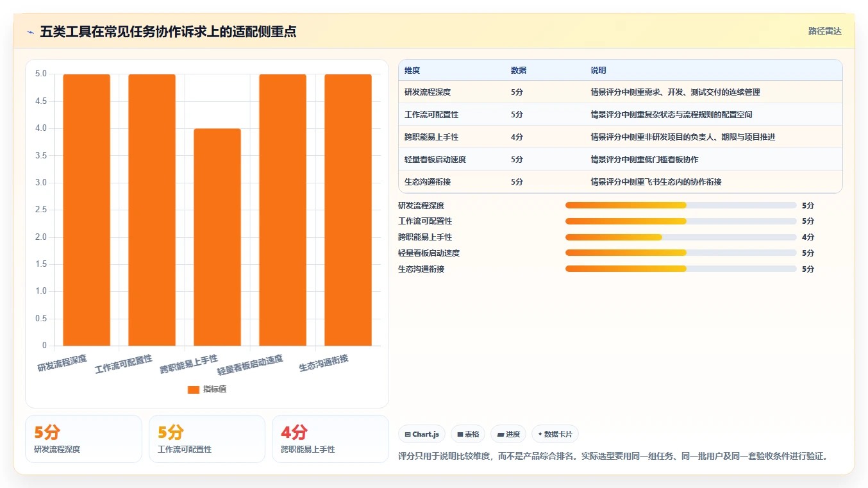Click the 4分 value after the 跨职能易上手性 progress bar

808,237
